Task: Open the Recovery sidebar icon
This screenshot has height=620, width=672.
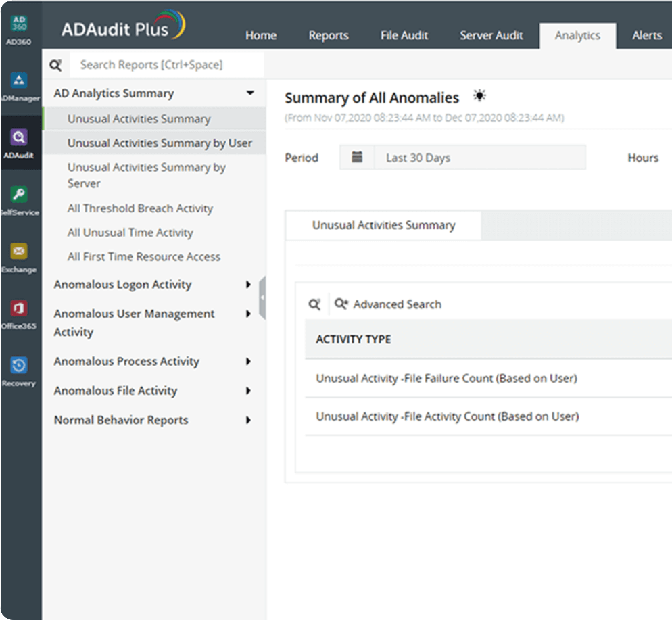Action: (20, 366)
